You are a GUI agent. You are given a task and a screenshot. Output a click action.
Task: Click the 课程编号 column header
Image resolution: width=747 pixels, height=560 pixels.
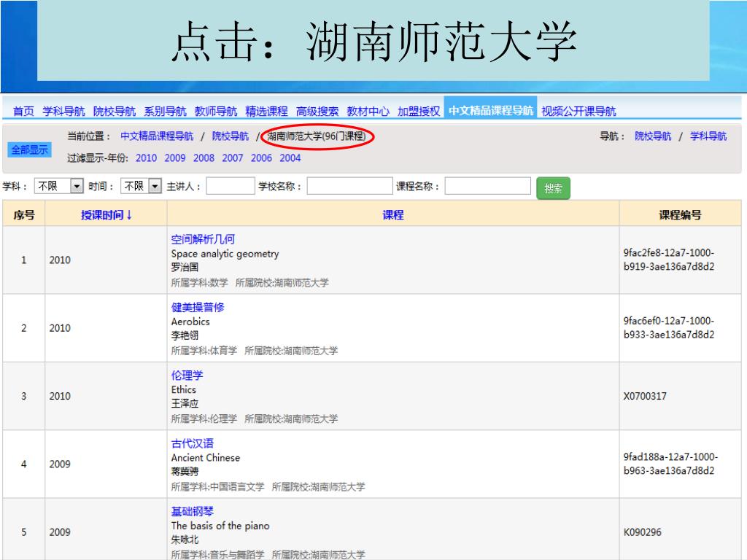point(680,215)
